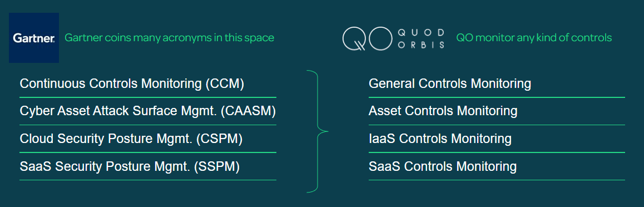Click SaaS Controls Monitoring item
Viewport: 644px width, 207px height.
[x=497, y=166]
